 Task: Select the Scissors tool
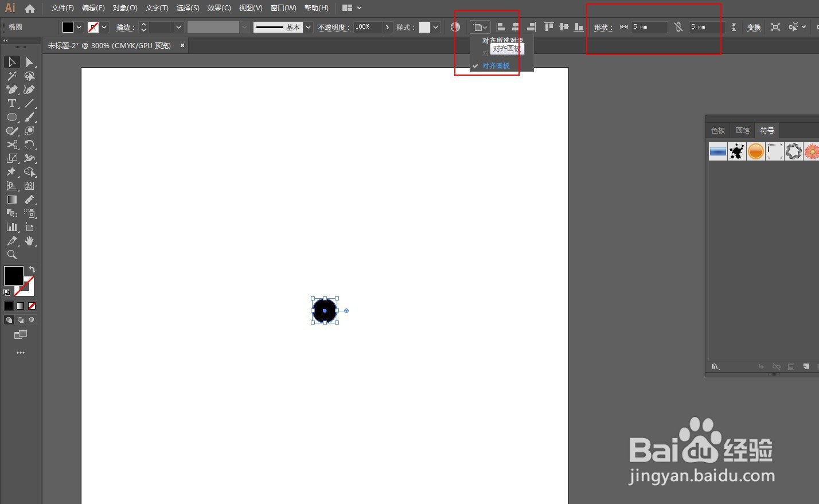(x=12, y=144)
